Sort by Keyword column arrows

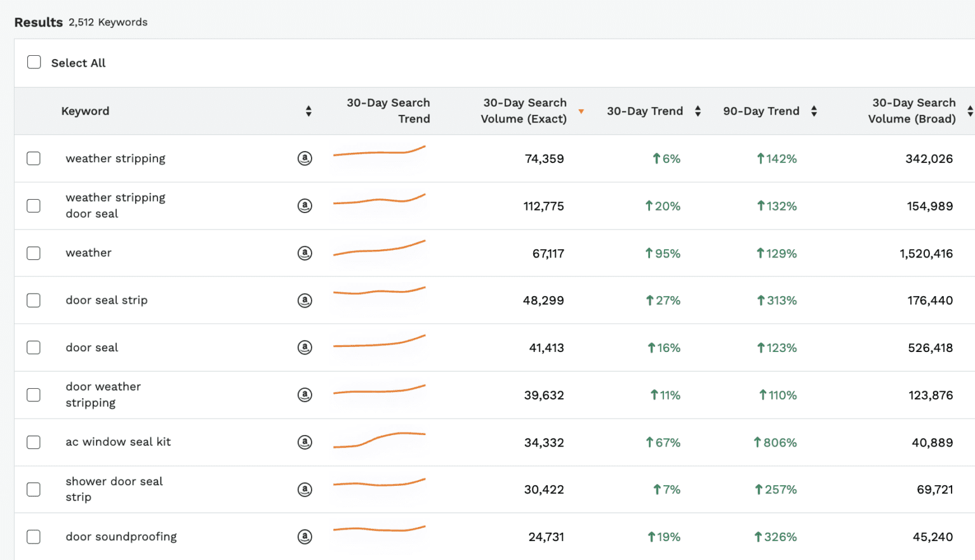308,111
